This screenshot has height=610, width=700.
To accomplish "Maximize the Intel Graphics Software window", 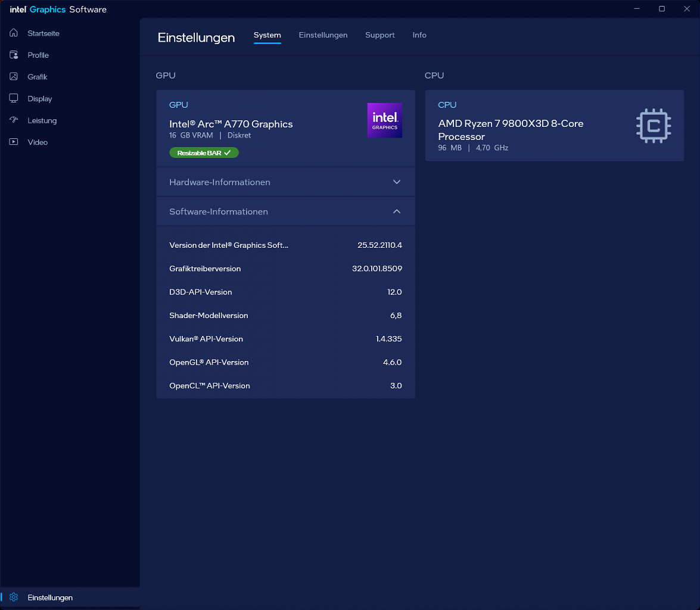I will [x=662, y=9].
